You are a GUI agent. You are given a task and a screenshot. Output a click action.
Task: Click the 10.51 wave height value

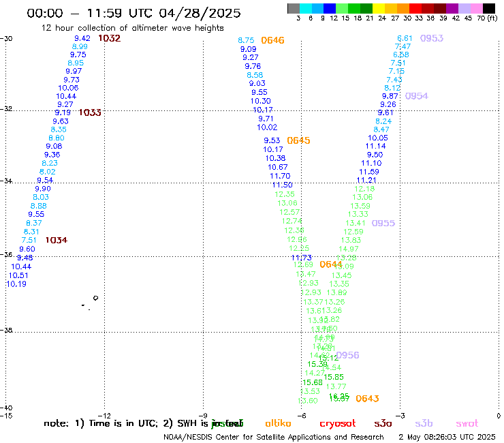(x=18, y=275)
